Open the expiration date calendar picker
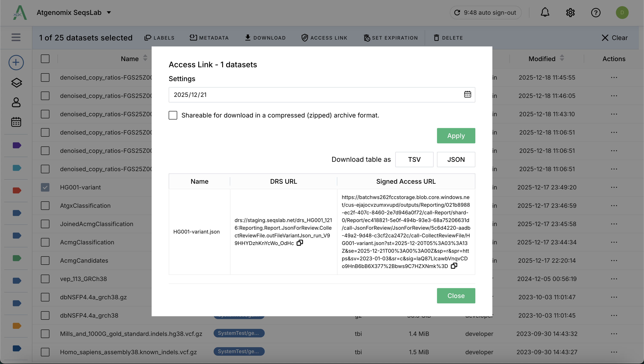The image size is (644, 364). [467, 95]
